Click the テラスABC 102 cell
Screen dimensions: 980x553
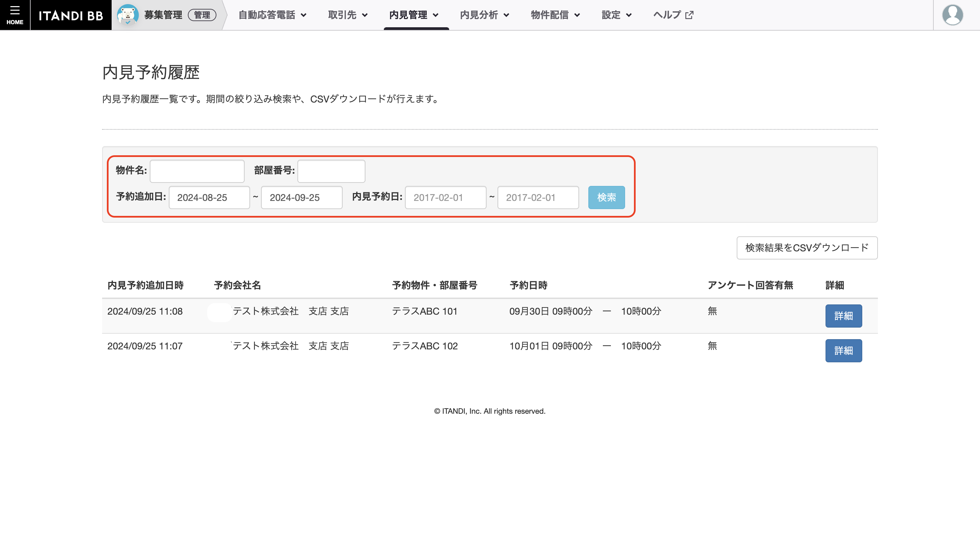pyautogui.click(x=425, y=346)
